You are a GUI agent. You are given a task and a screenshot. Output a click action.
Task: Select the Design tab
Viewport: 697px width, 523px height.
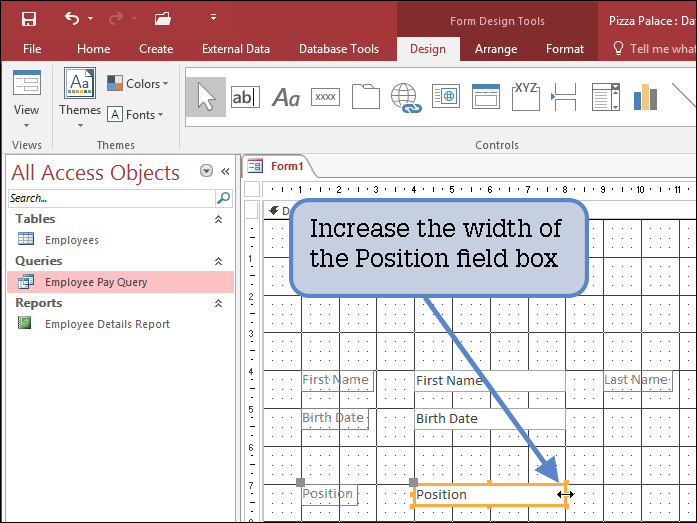click(428, 49)
